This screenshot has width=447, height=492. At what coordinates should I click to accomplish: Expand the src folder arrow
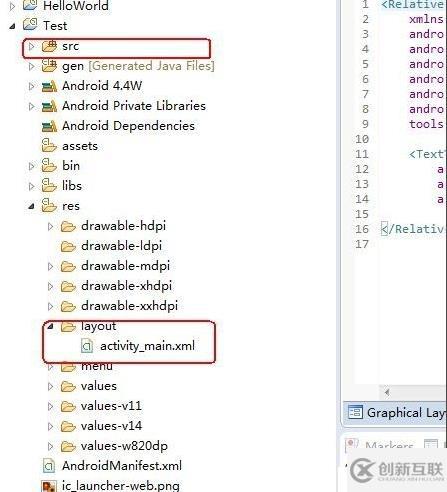[x=31, y=46]
